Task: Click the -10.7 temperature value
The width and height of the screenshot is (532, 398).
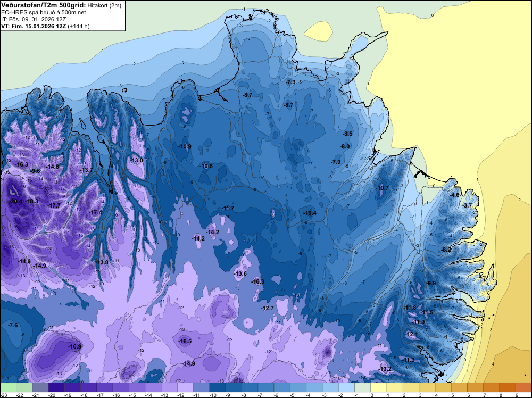Action: tap(383, 188)
